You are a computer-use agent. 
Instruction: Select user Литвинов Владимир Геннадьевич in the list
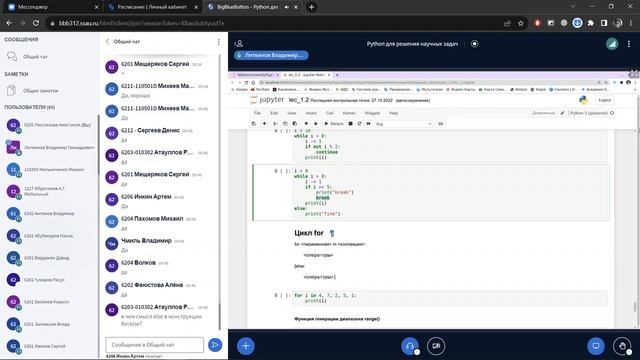[x=50, y=147]
